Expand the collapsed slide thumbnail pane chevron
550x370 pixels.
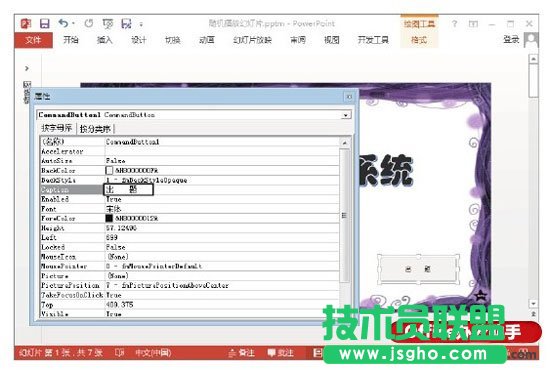coord(27,68)
